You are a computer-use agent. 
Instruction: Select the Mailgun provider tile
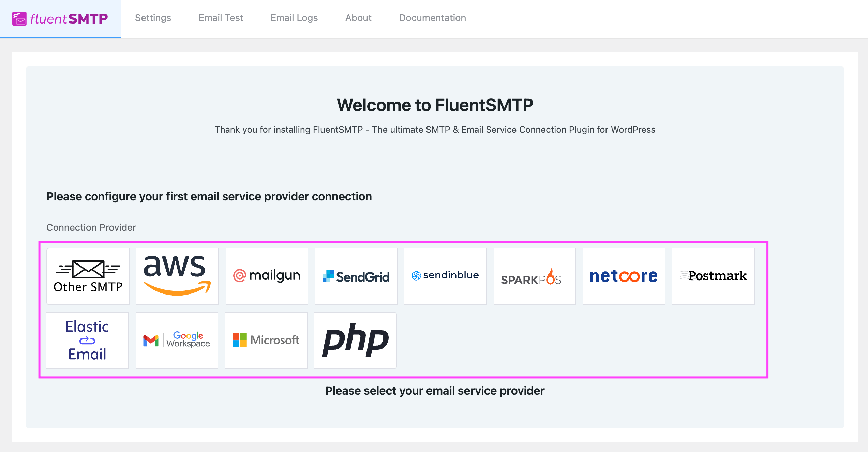pyautogui.click(x=266, y=276)
